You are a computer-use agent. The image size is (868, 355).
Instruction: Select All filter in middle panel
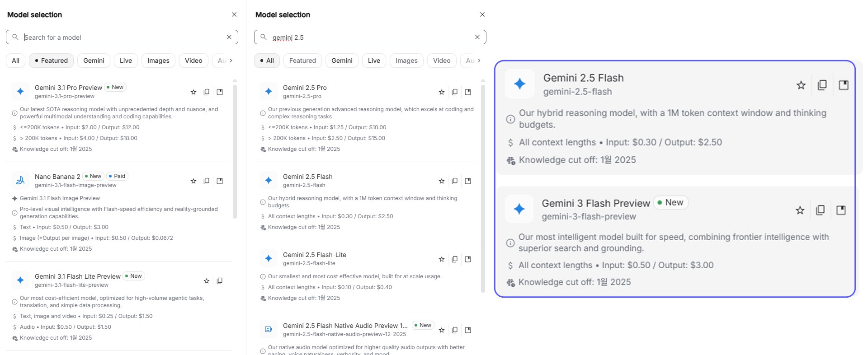tap(267, 61)
